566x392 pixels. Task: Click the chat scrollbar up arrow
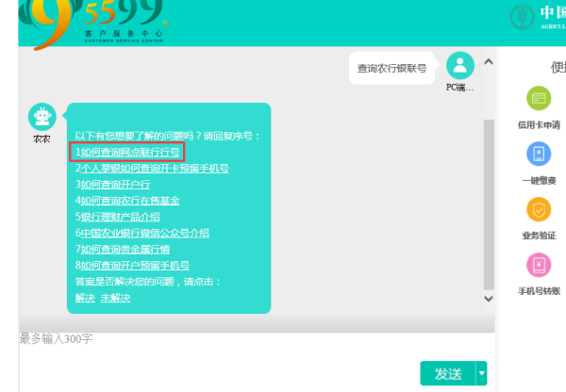click(x=489, y=61)
